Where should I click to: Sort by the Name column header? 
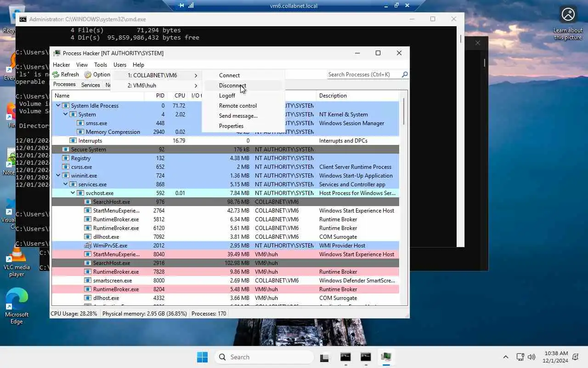click(98, 96)
